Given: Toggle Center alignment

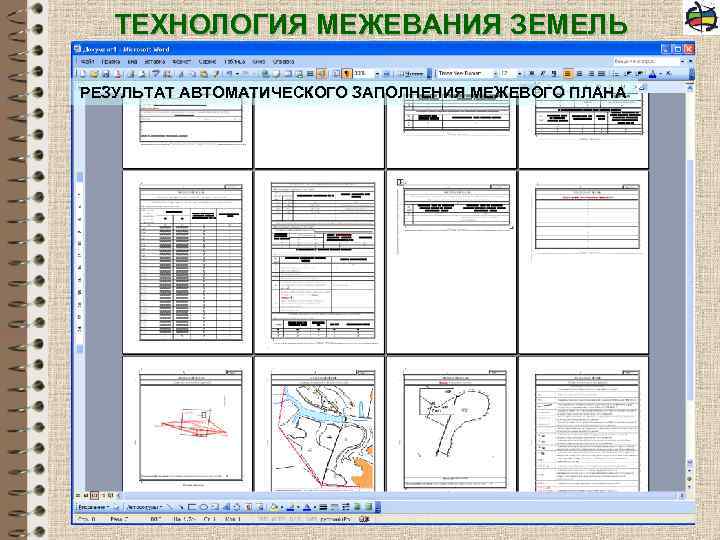Looking at the screenshot, I should point(579,73).
